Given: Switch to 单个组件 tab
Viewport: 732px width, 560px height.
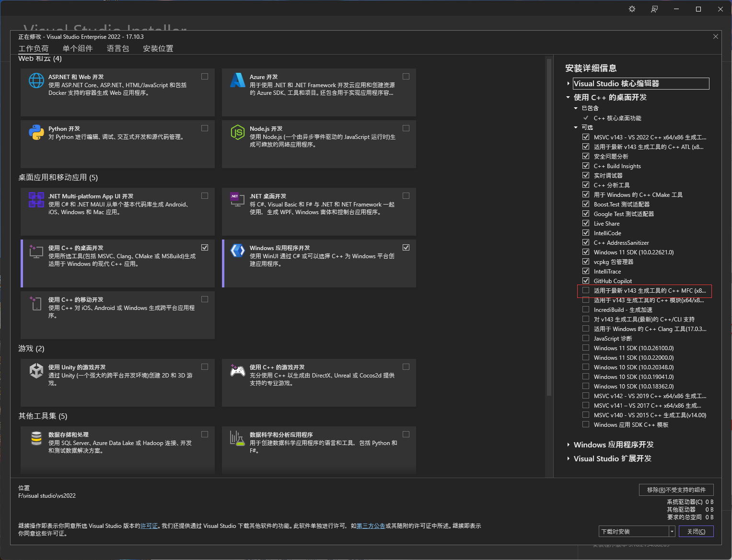Looking at the screenshot, I should pyautogui.click(x=78, y=48).
